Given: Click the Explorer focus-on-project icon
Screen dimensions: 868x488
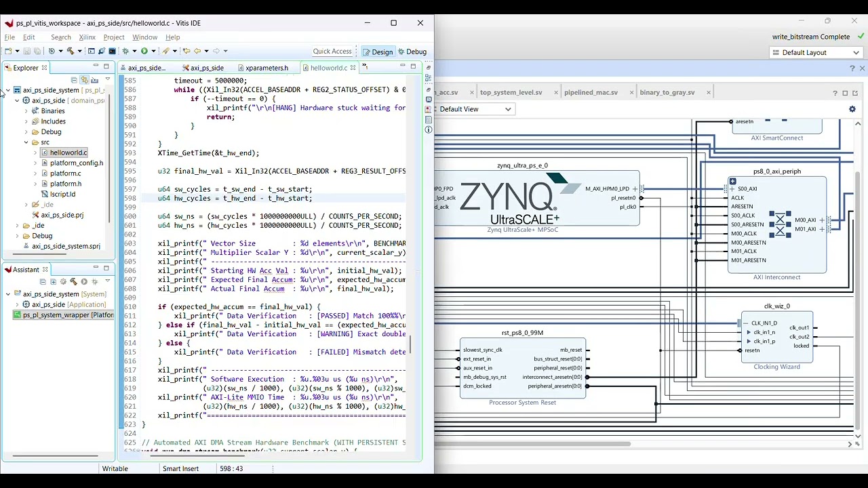Looking at the screenshot, I should [94, 80].
